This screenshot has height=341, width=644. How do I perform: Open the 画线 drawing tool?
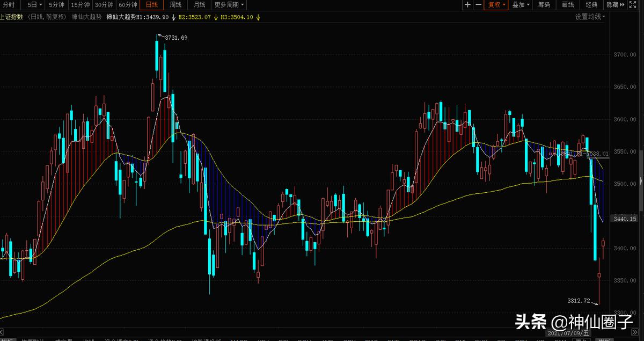[568, 5]
